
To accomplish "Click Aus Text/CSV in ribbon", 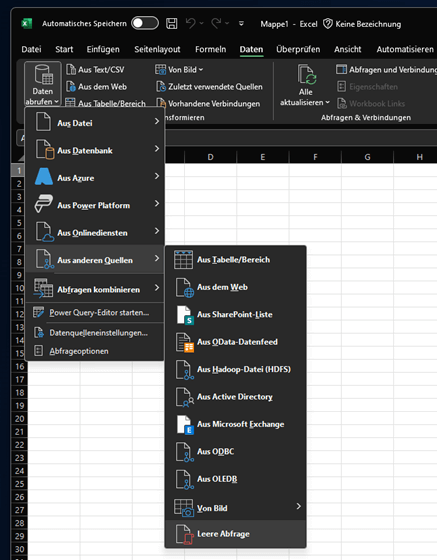I will pyautogui.click(x=95, y=69).
